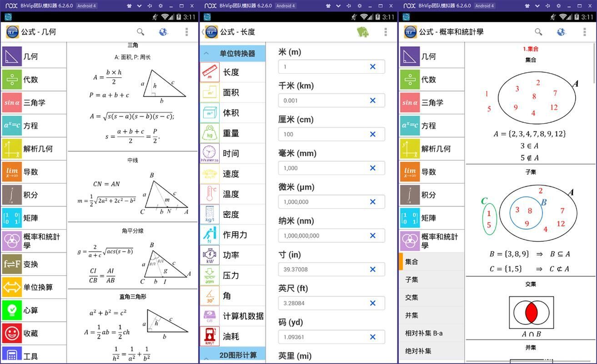Open 几何 category in the left window

pyautogui.click(x=34, y=56)
